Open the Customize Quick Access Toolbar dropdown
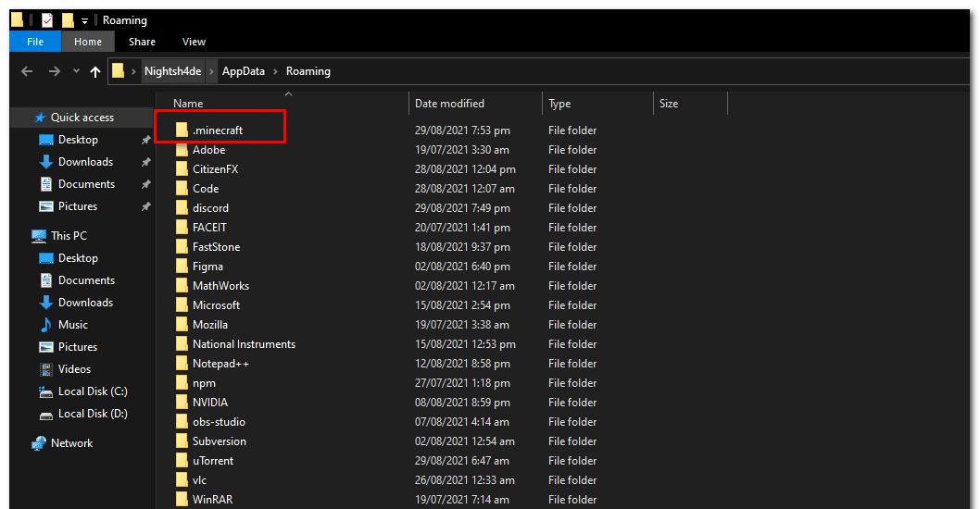The width and height of the screenshot is (980, 509). pos(84,21)
